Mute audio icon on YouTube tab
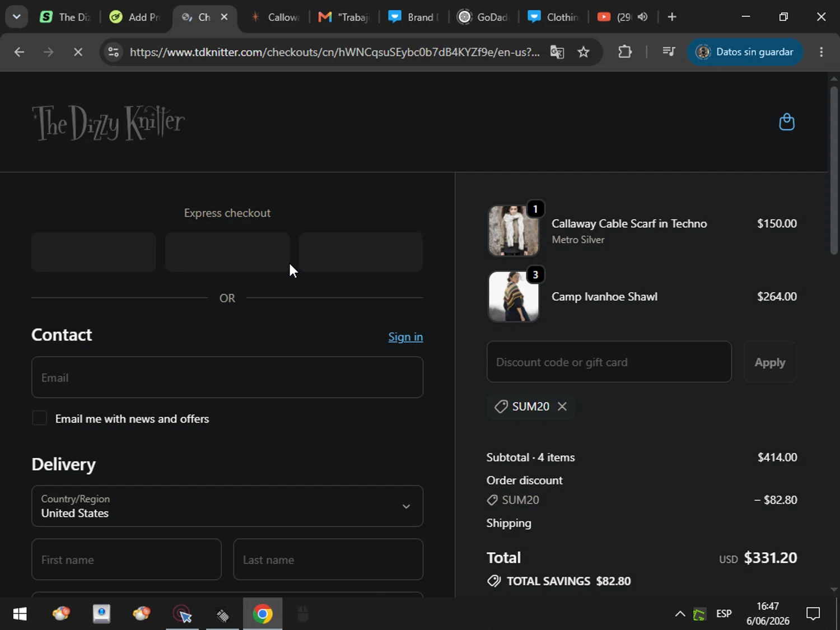Image resolution: width=840 pixels, height=630 pixels. click(x=642, y=17)
